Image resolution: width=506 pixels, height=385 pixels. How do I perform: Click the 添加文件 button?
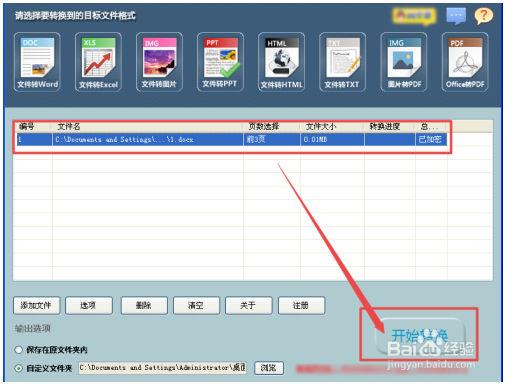coord(37,305)
